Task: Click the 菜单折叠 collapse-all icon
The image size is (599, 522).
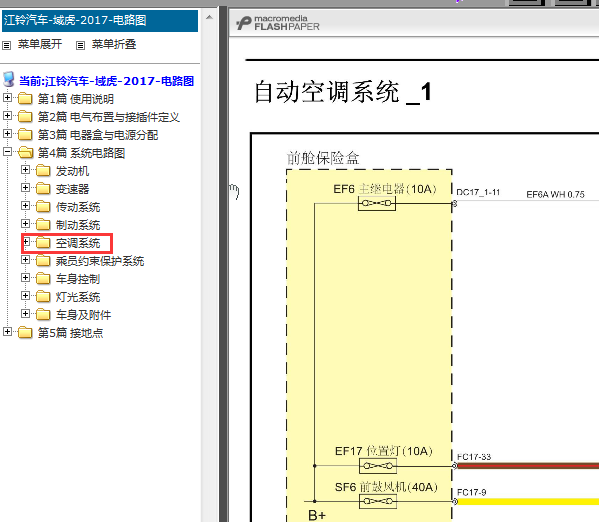Action: pos(80,45)
